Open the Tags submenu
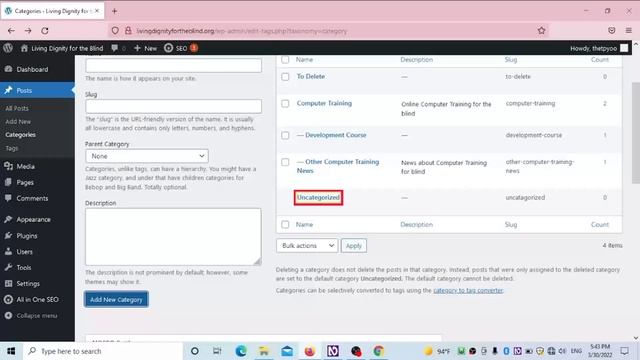The width and height of the screenshot is (640, 360). [12, 148]
